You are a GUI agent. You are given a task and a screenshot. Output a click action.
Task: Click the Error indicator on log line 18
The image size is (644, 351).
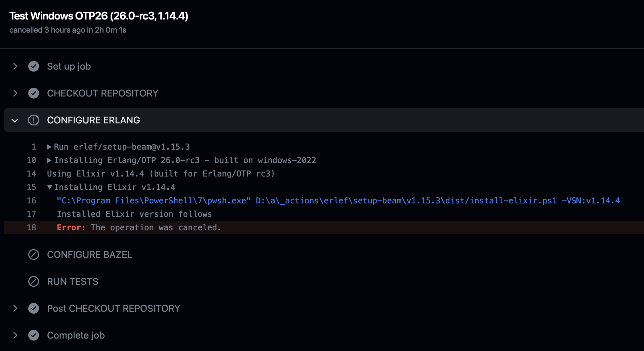[x=71, y=228]
